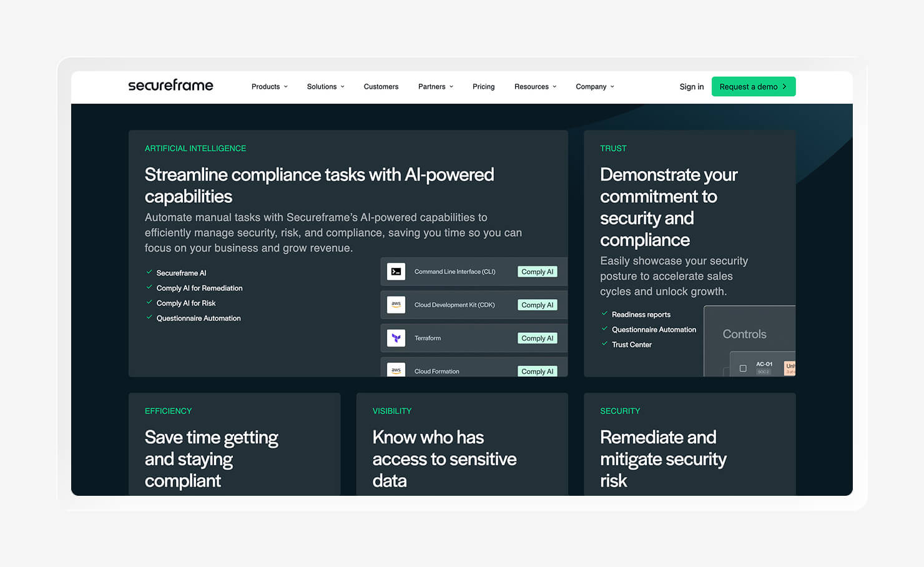Click the Controls panel thumbnail
This screenshot has height=567, width=924.
tap(750, 341)
